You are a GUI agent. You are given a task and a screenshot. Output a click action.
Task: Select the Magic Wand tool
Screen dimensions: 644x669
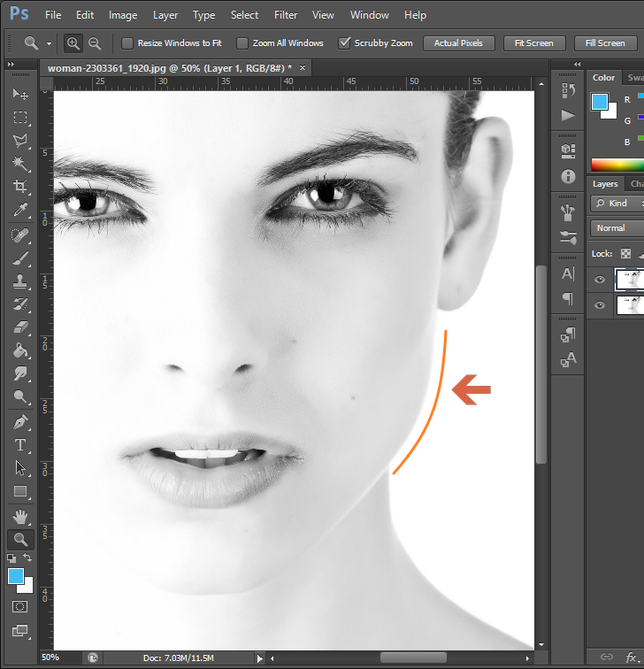click(20, 164)
